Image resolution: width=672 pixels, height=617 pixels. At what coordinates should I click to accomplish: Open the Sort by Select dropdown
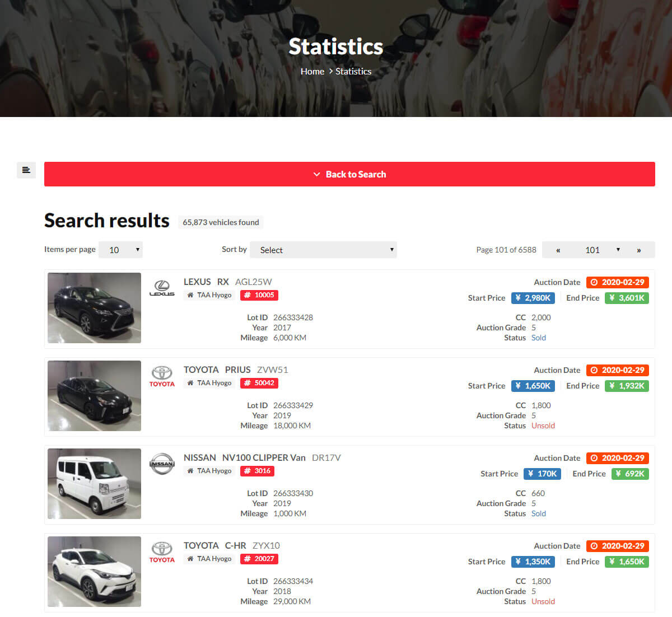(x=323, y=250)
